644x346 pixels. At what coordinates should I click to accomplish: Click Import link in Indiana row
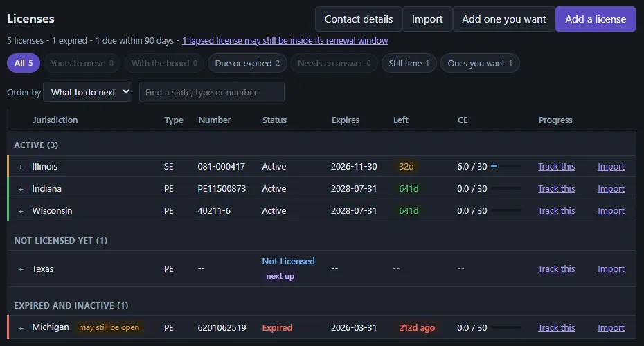point(611,189)
